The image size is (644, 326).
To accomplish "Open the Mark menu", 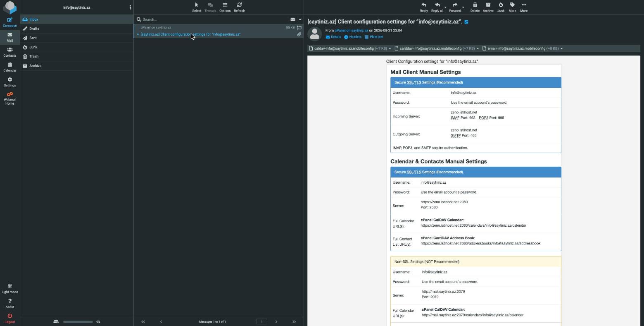I will [x=512, y=7].
